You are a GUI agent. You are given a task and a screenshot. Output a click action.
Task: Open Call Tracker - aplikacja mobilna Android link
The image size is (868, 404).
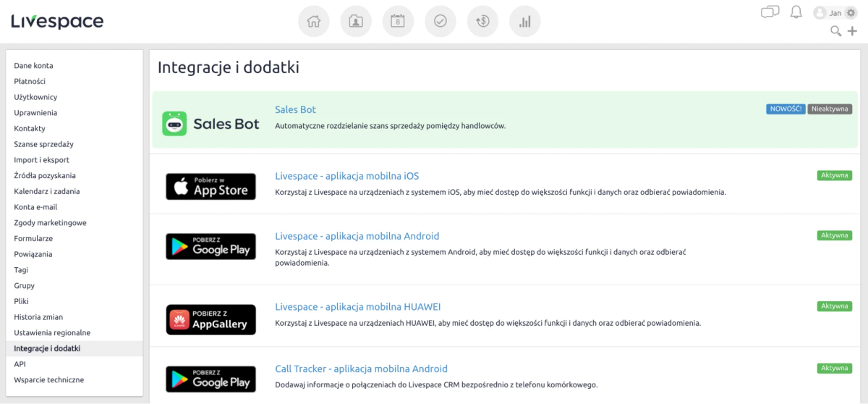click(x=361, y=369)
